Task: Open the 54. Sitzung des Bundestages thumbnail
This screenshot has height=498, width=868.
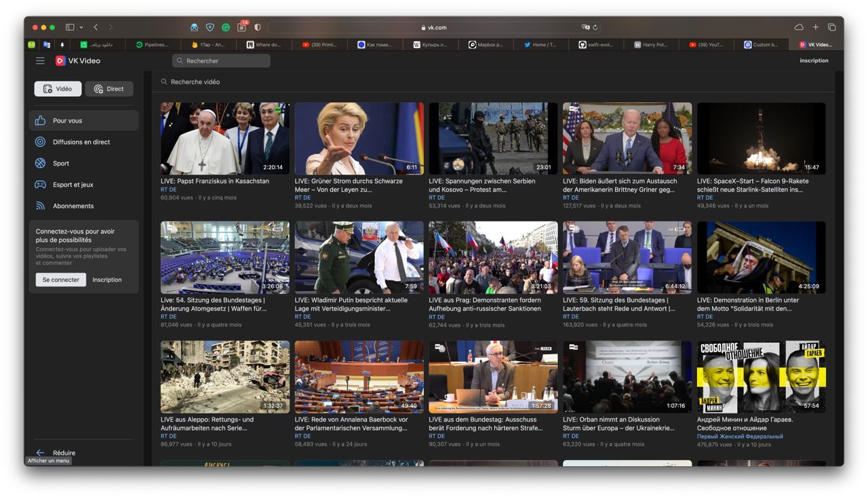Action: click(x=225, y=257)
